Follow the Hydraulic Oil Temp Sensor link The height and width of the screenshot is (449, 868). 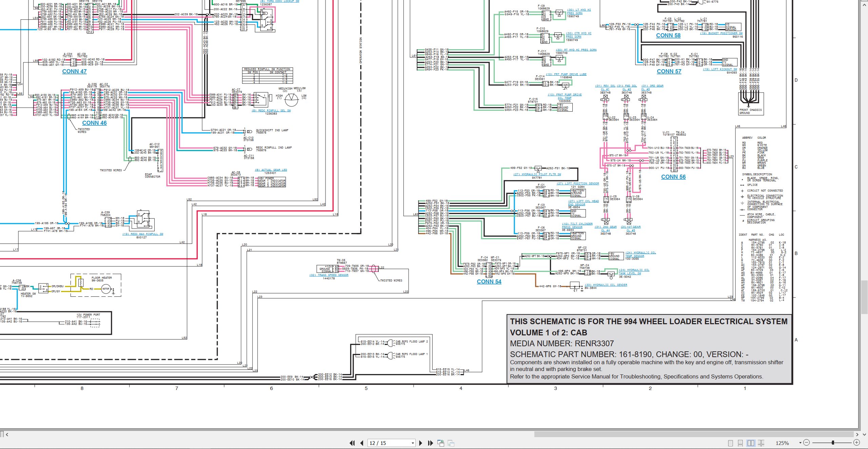click(640, 254)
